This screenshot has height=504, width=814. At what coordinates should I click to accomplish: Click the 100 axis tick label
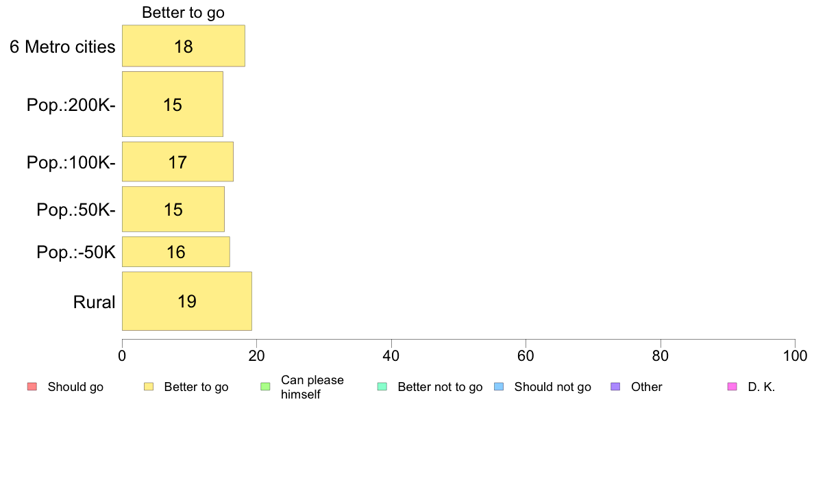pos(795,356)
